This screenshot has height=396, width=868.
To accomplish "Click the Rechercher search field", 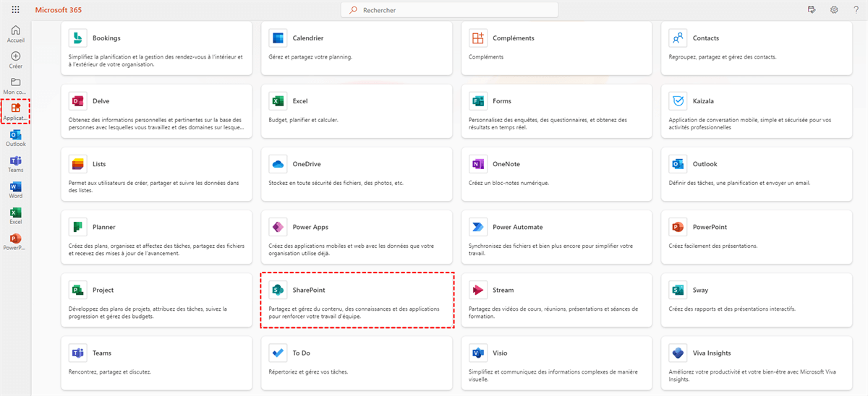I will [x=449, y=10].
